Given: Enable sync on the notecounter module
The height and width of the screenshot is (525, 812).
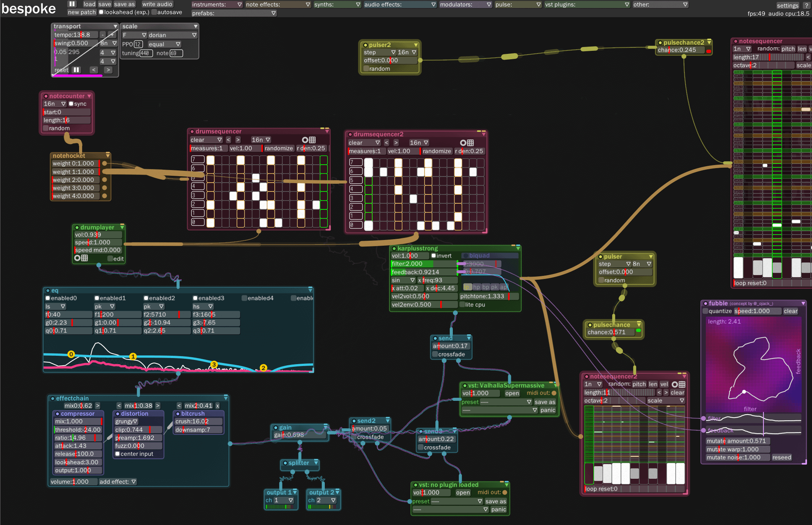Looking at the screenshot, I should coord(71,104).
